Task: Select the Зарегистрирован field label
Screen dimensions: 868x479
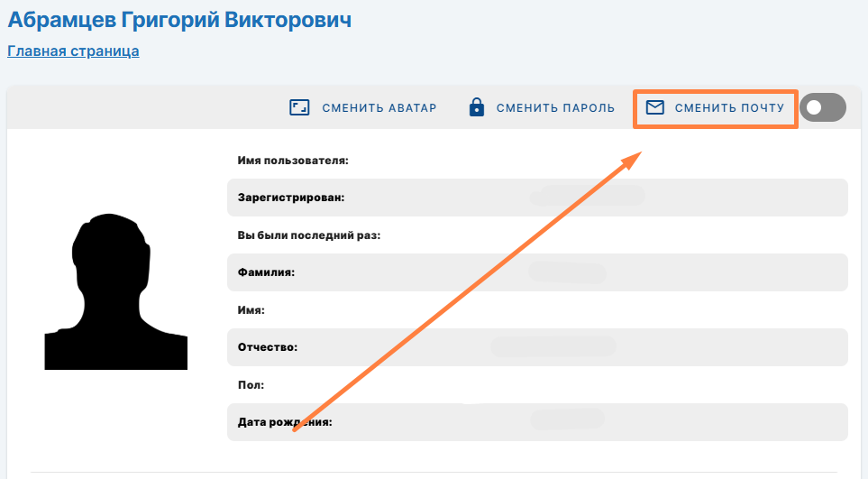Action: point(291,198)
